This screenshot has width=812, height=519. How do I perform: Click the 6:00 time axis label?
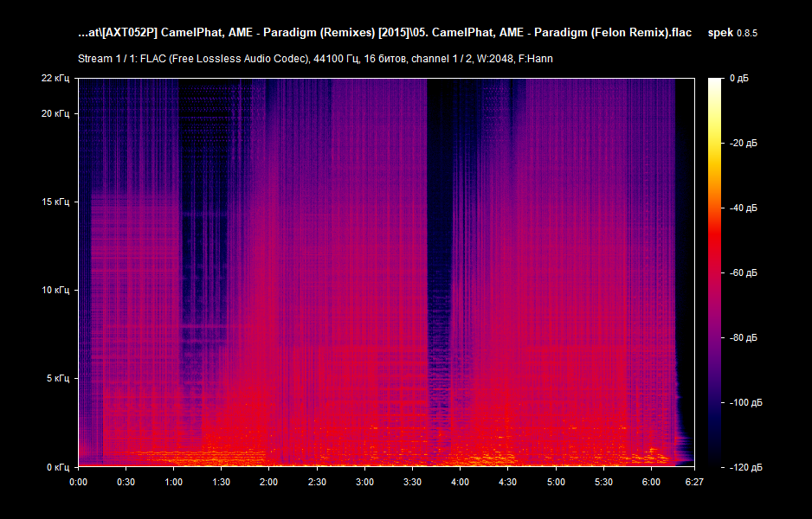651,483
